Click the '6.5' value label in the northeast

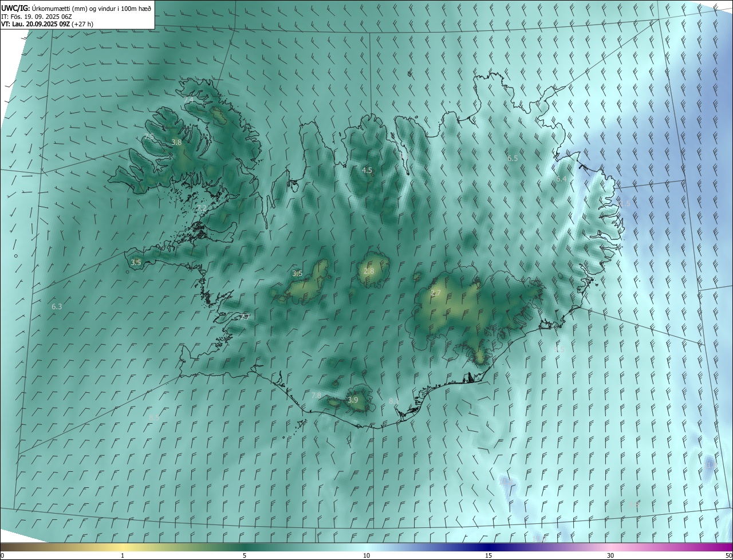(x=513, y=158)
